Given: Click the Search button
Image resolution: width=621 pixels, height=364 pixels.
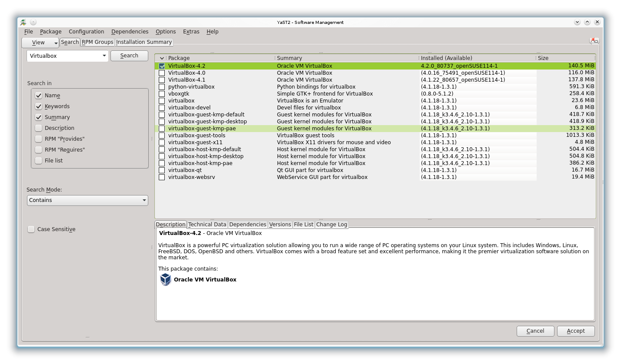Looking at the screenshot, I should point(129,56).
